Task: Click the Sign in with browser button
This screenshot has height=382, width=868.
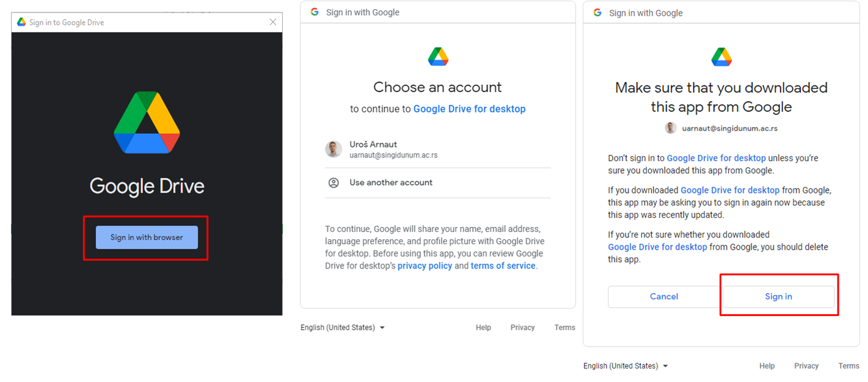Action: click(x=147, y=237)
